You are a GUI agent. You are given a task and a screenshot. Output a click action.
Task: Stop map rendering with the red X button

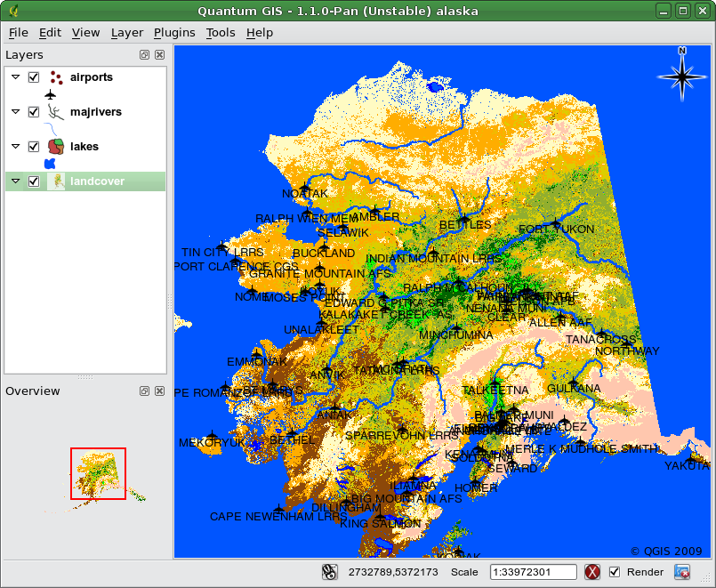[592, 572]
